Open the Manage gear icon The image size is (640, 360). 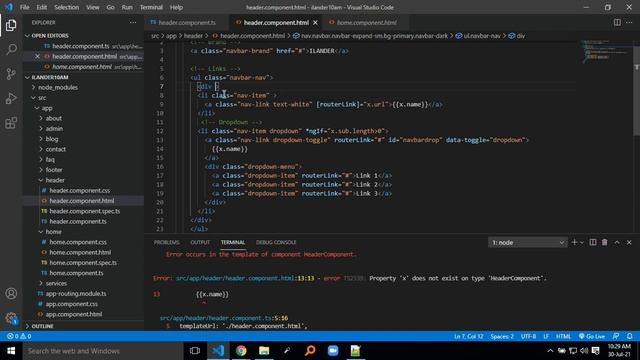[x=11, y=317]
